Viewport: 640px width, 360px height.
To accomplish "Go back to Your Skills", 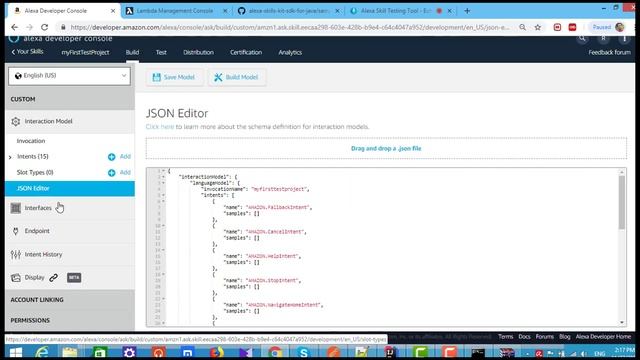I will tap(27, 52).
